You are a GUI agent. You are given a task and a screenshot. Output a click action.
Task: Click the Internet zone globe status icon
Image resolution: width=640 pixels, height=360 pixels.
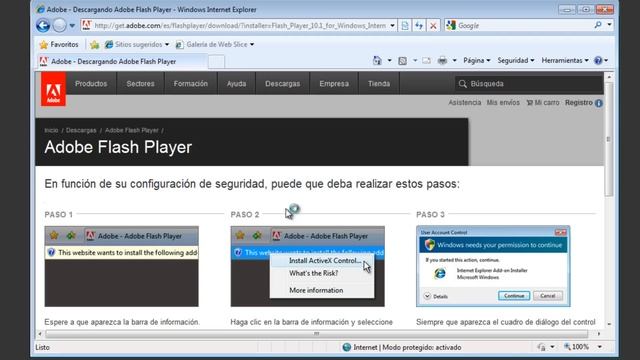347,347
